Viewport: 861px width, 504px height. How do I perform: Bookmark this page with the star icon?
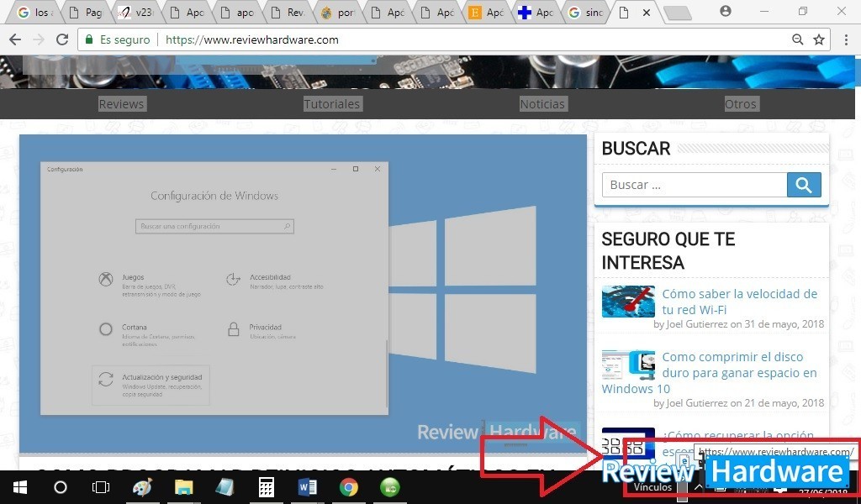pos(819,39)
